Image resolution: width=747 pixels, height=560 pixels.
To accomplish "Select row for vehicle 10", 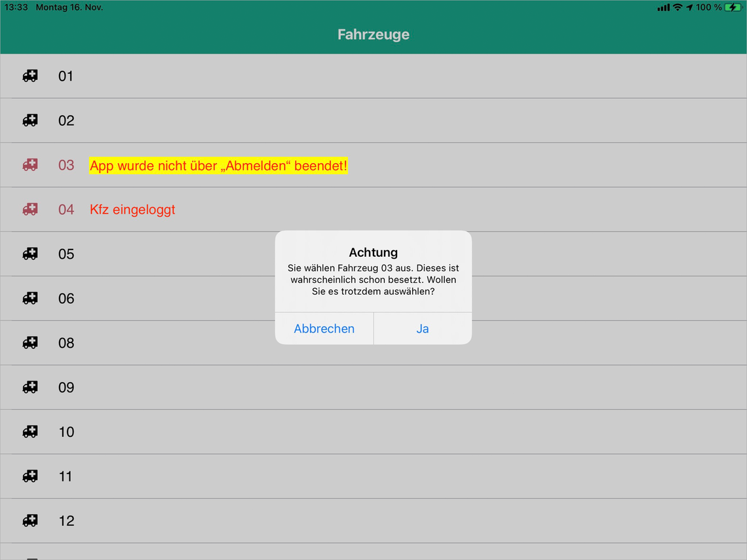I will click(x=66, y=432).
